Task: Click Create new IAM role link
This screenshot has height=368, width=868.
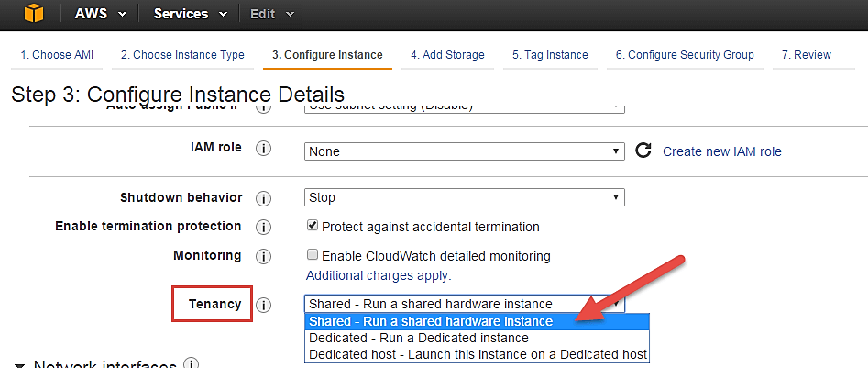Action: (721, 151)
